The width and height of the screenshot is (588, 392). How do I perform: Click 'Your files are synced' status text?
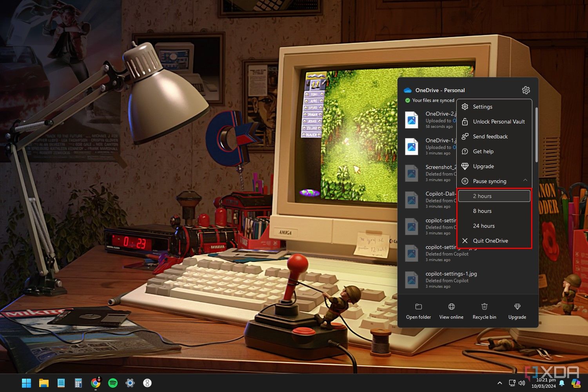433,100
